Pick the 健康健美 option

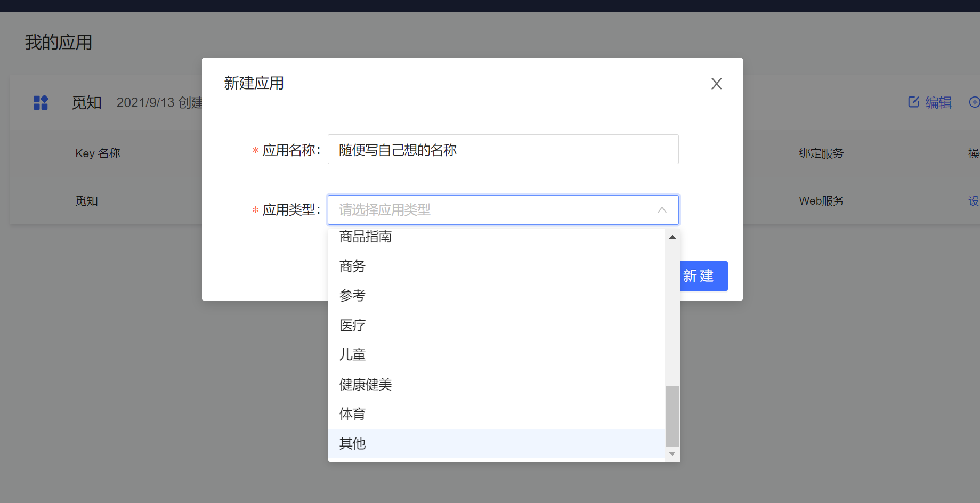pos(366,384)
